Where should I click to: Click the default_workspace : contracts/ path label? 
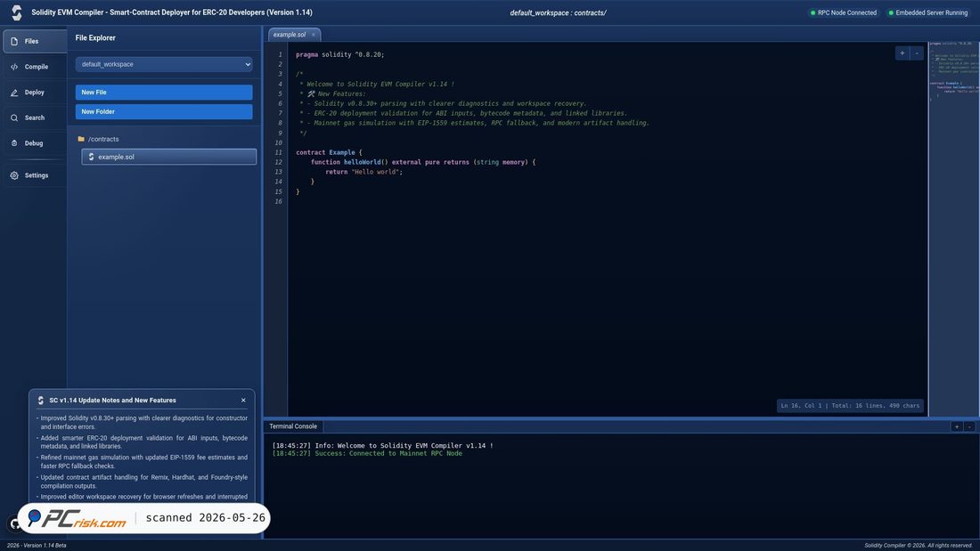(x=558, y=12)
